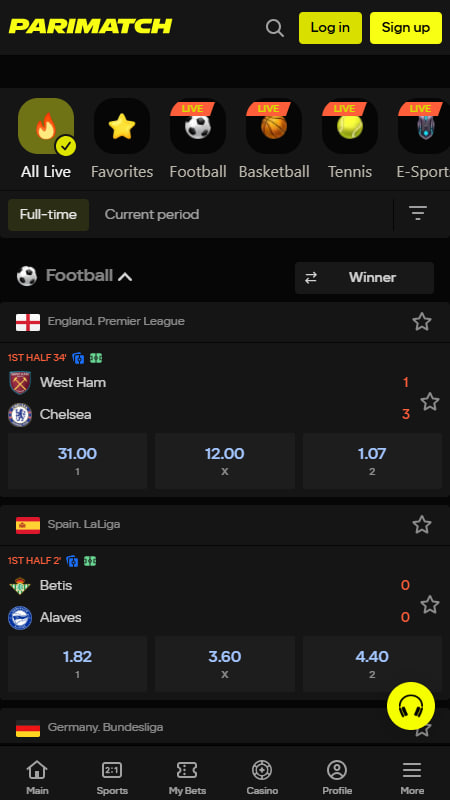Open Casino from the bottom navigation
The image size is (450, 800).
pos(262,777)
